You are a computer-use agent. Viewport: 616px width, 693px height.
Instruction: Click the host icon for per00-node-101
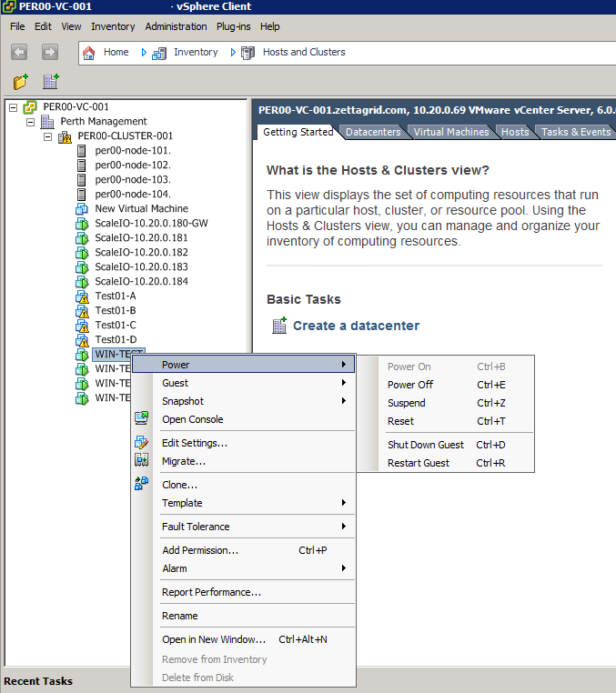[81, 151]
